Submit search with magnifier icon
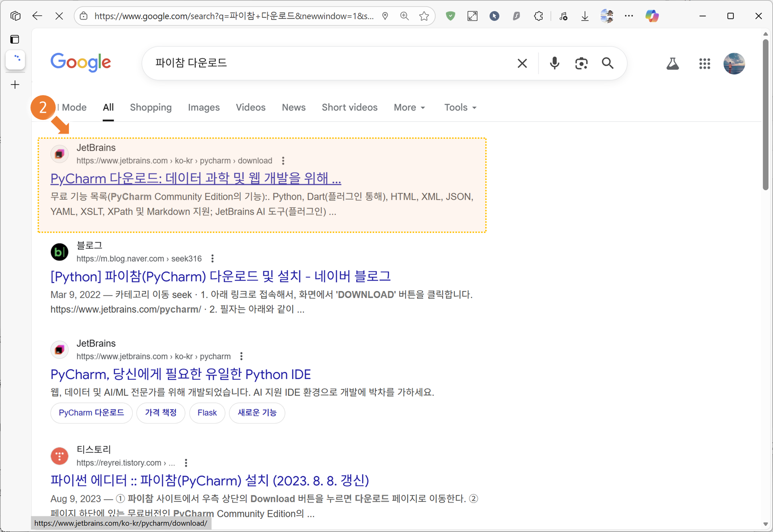The image size is (773, 532). (x=607, y=63)
